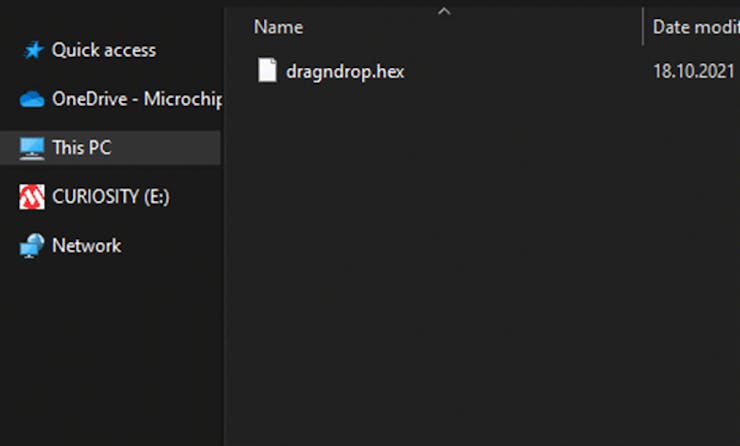
Task: Click the OneDrive cloud icon
Action: (x=33, y=99)
